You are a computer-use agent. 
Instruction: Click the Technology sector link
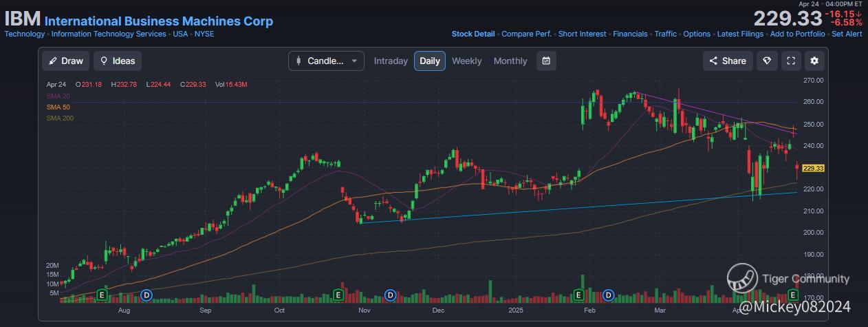[x=25, y=34]
